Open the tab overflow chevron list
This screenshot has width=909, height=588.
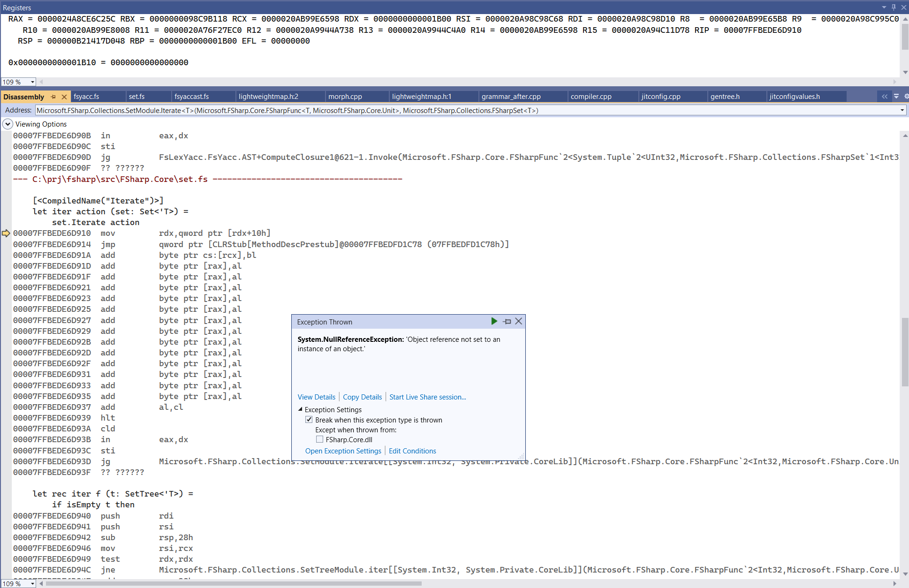884,97
